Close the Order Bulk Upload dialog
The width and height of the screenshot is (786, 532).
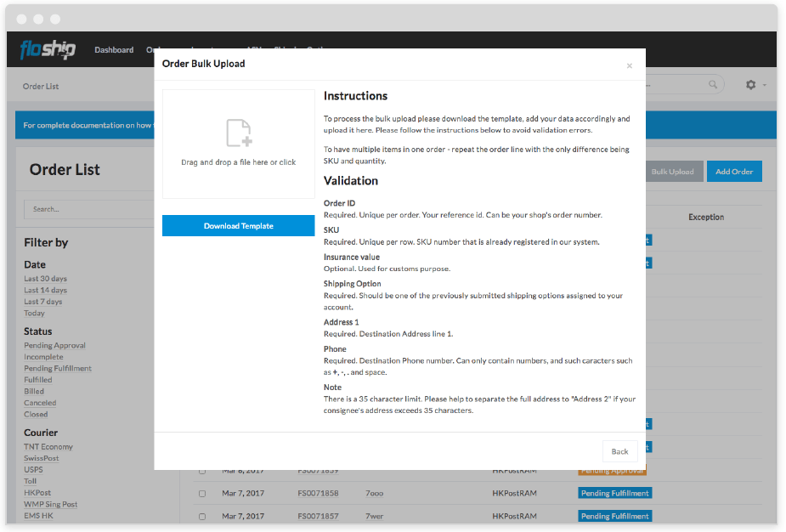point(629,65)
